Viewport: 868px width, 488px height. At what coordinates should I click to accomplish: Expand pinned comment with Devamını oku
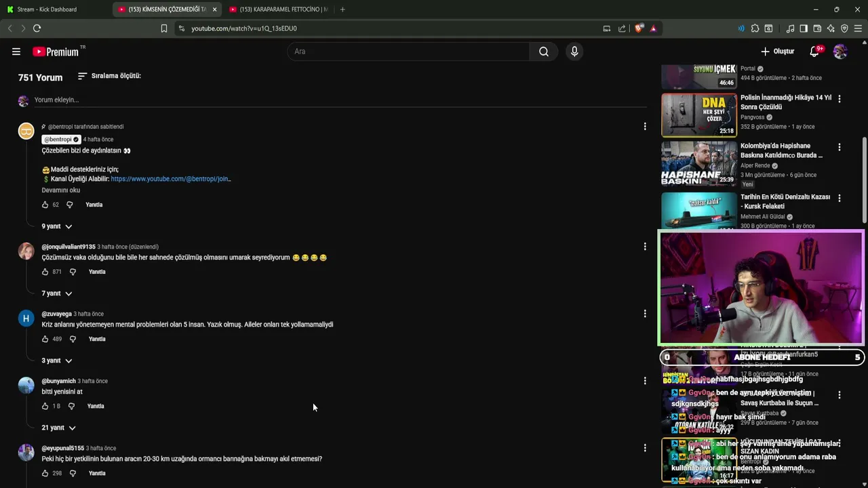pyautogui.click(x=61, y=190)
